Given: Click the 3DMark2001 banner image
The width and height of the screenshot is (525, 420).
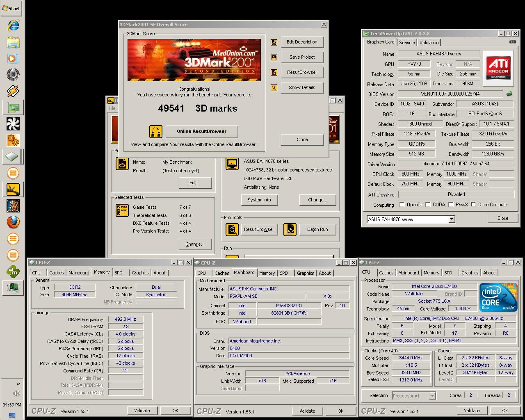Looking at the screenshot, I should click(x=194, y=60).
